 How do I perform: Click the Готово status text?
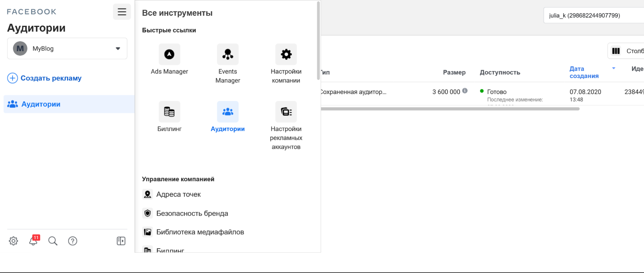pos(497,92)
